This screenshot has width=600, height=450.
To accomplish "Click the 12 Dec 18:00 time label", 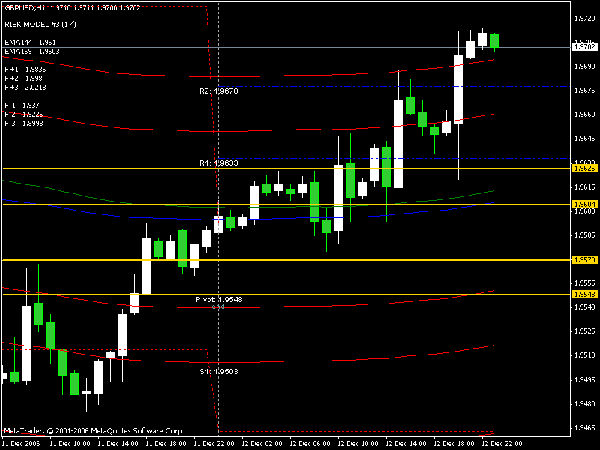I will tap(454, 443).
